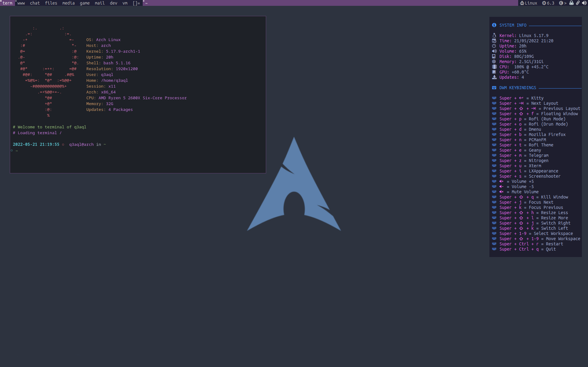Click 'Super + b = Mozilla Firefox' keybinding

[x=533, y=134]
